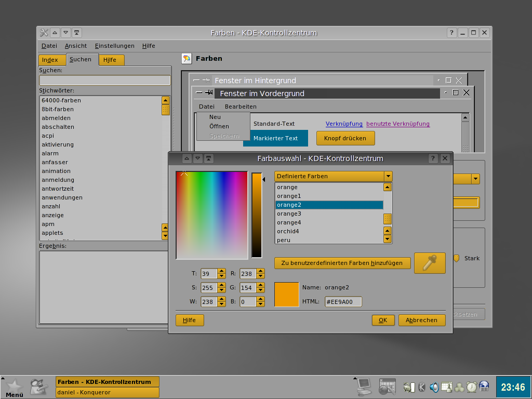Open the Ansicht menu
Screen dimensions: 532x399
76,46
